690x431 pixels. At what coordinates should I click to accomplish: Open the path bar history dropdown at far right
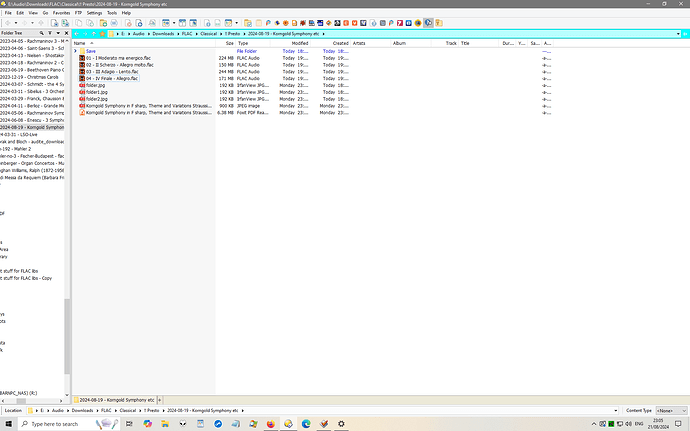pos(678,34)
